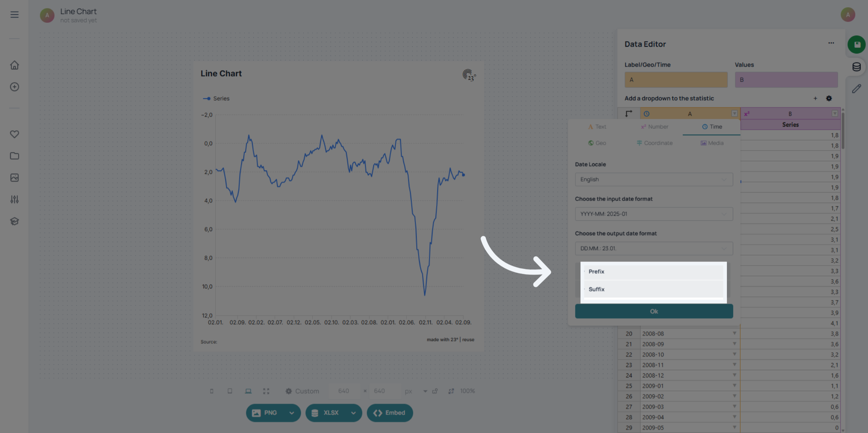Go to the home icon in sidebar

(14, 65)
